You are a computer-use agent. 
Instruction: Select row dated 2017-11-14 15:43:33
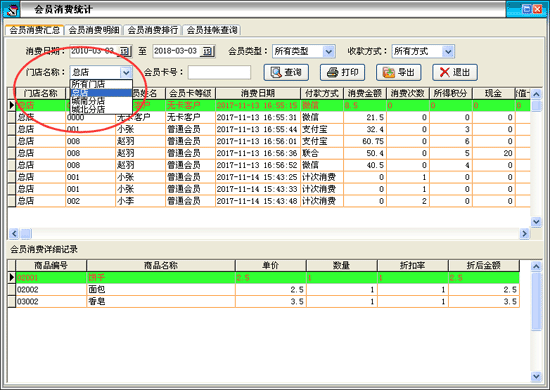click(269, 189)
